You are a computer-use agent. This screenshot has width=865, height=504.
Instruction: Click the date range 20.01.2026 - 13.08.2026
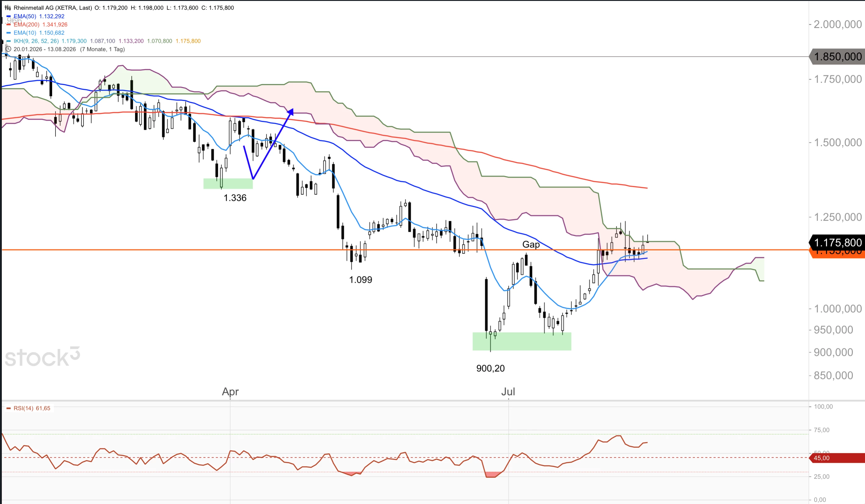coord(45,49)
